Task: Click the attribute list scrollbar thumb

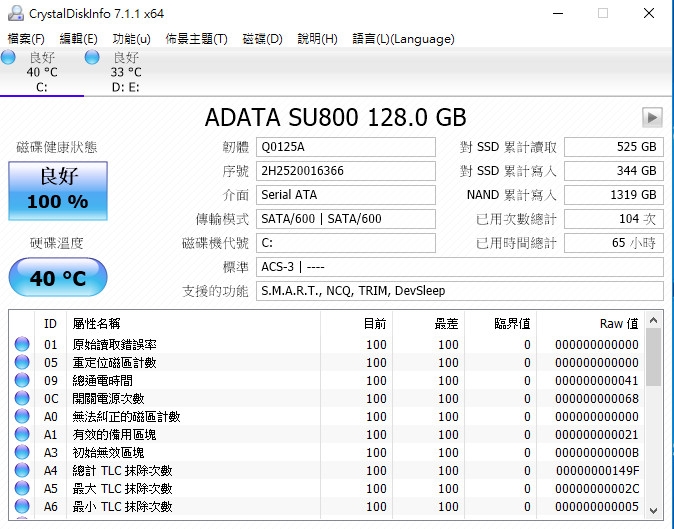Action: click(653, 358)
